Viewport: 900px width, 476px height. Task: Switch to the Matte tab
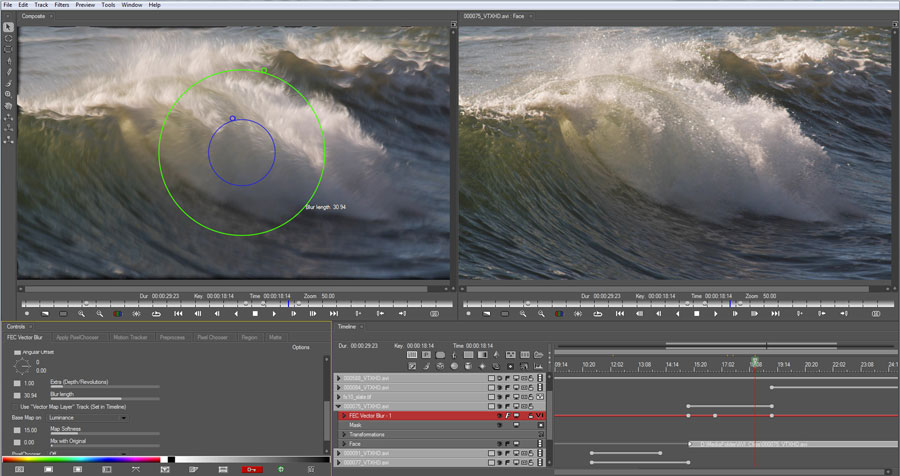click(276, 338)
